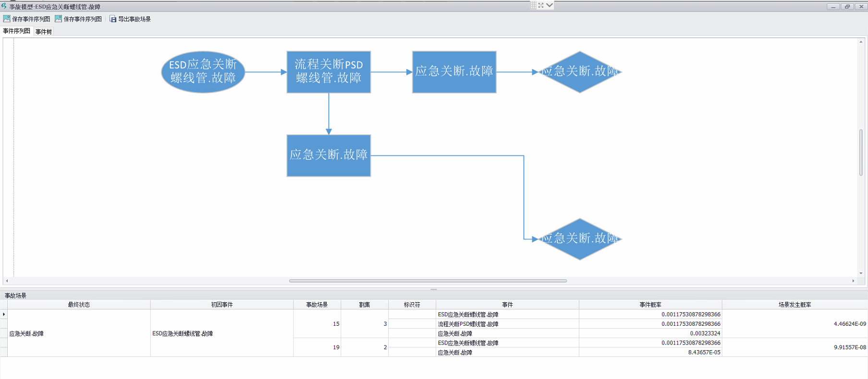
Task: Click the fullscreen expand icon in the floating toolbar
Action: pos(541,5)
